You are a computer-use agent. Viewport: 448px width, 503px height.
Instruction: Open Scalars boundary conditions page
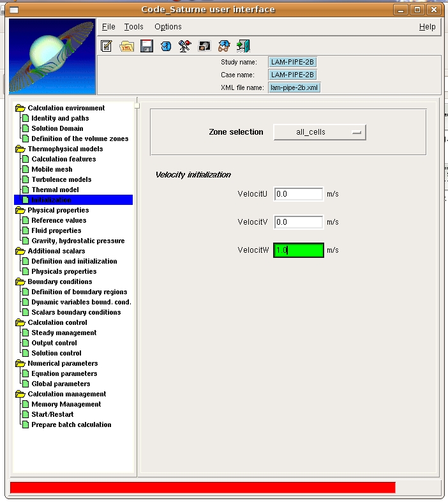[x=76, y=312]
